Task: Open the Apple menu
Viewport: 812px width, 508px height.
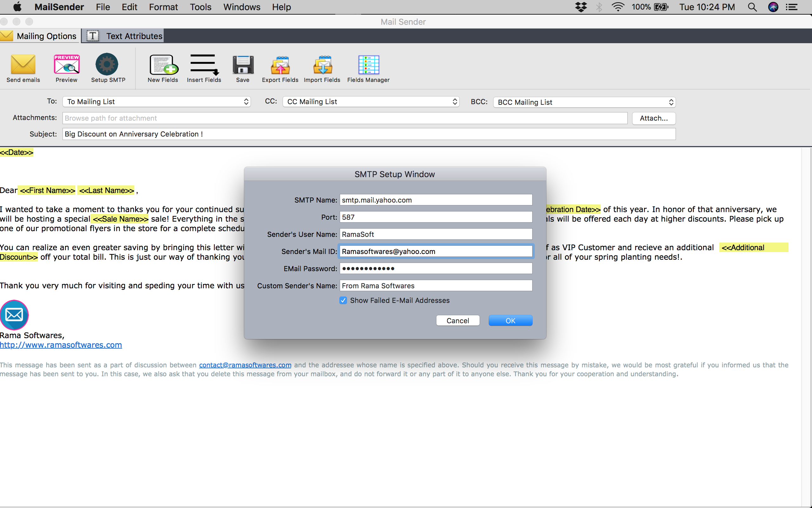Action: pyautogui.click(x=17, y=7)
